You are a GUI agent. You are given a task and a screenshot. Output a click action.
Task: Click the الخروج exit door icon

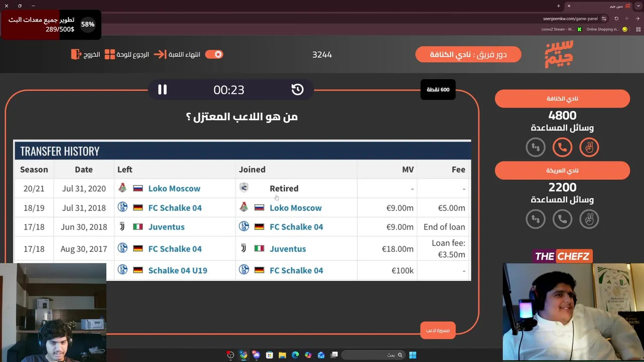[x=76, y=54]
